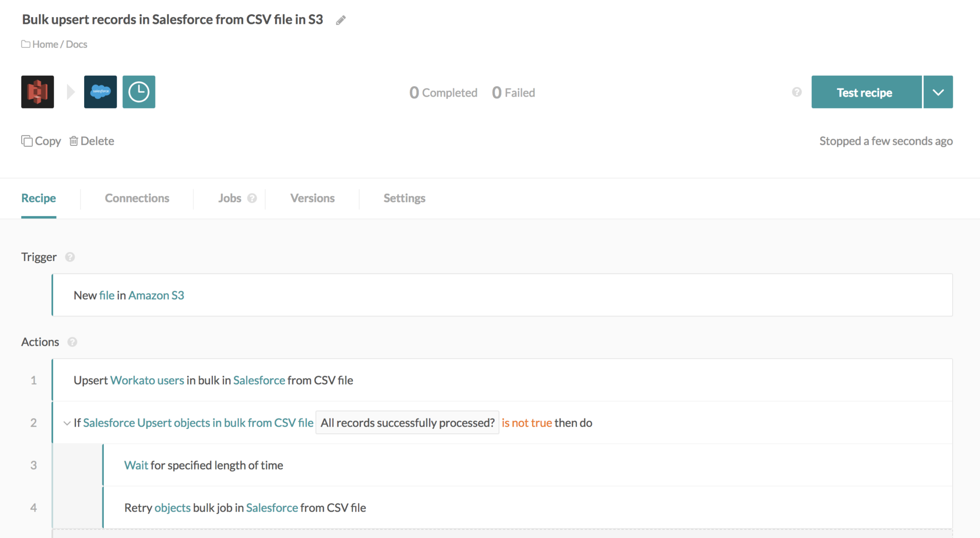Click the Amazon S3 connector icon
The width and height of the screenshot is (980, 538).
[37, 92]
